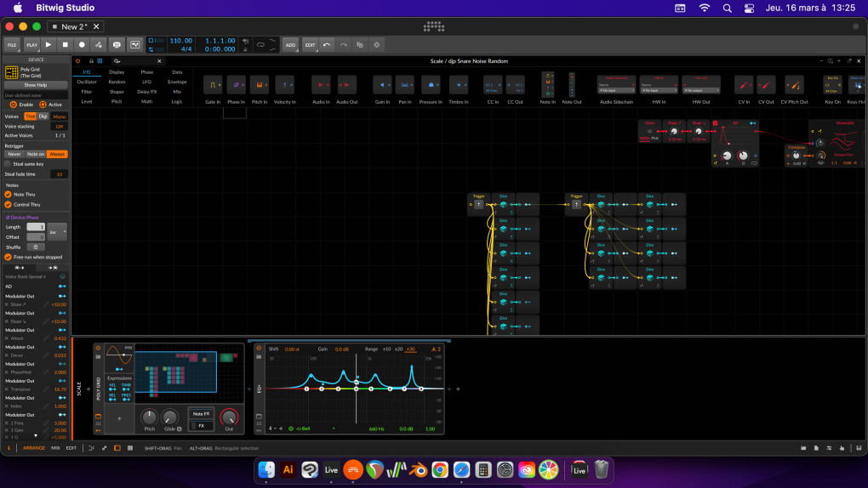Image resolution: width=868 pixels, height=488 pixels.
Task: Select the Never retrigger button
Action: click(14, 154)
